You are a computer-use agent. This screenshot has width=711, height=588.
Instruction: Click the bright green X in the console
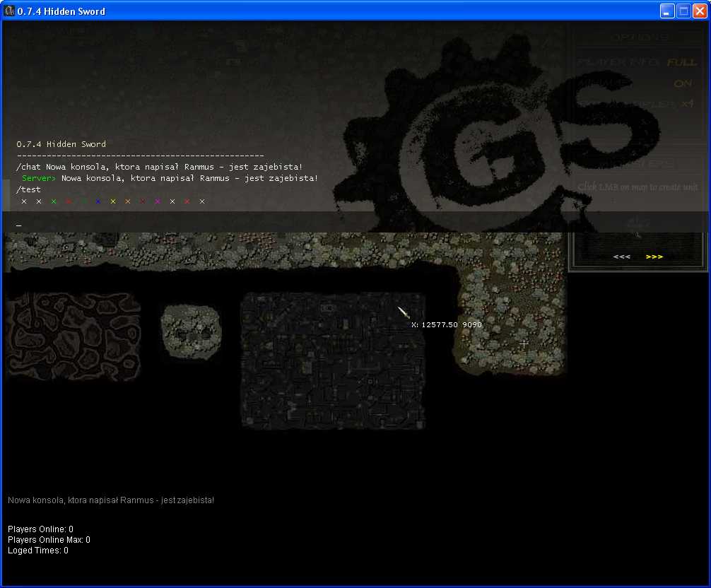[54, 201]
